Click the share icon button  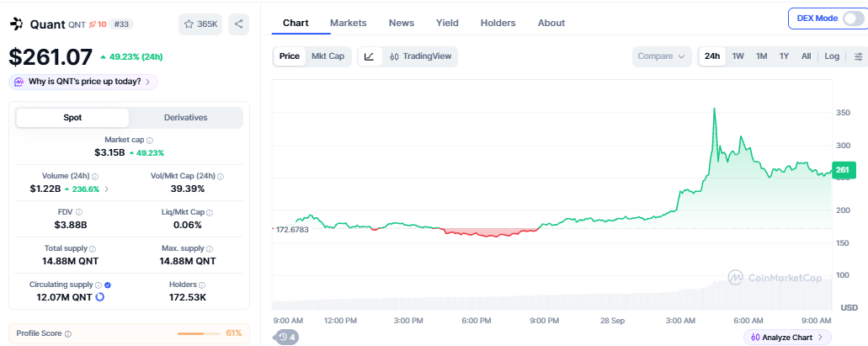[x=238, y=24]
